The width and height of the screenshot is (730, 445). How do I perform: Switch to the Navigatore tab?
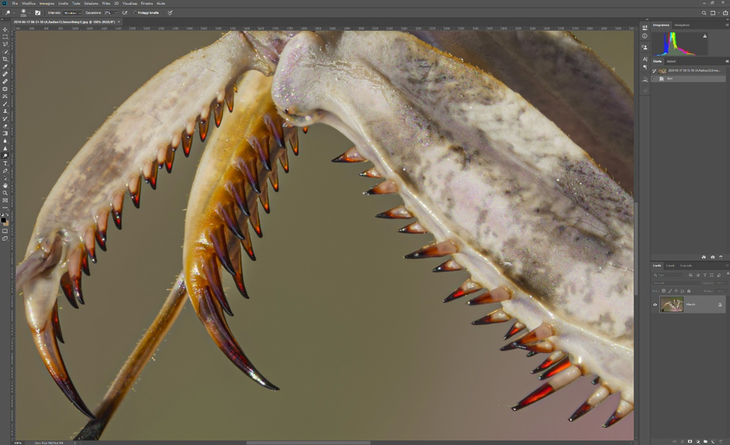coord(682,25)
